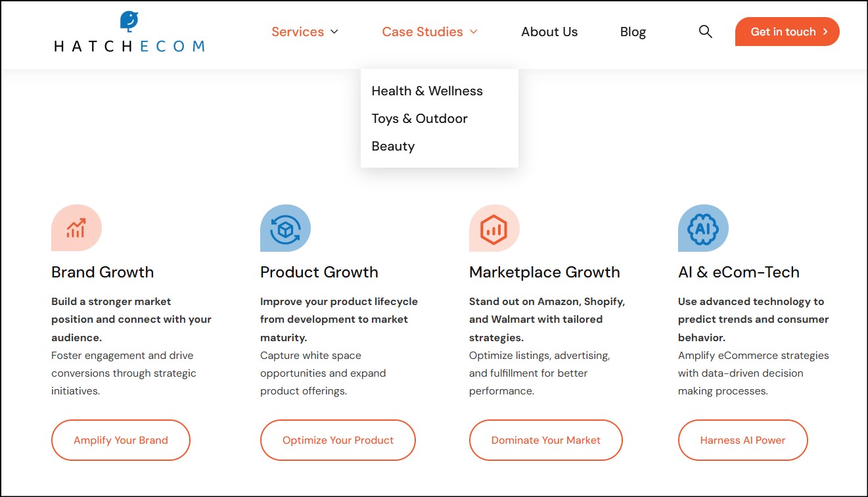Expand the Services dropdown chevron
This screenshot has width=868, height=497.
tap(334, 32)
